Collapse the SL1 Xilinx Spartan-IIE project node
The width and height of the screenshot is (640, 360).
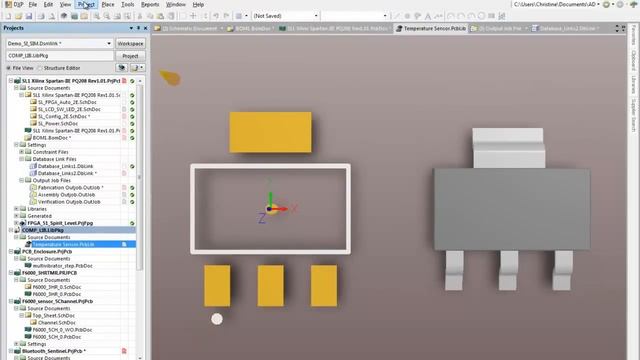pyautogui.click(x=11, y=81)
